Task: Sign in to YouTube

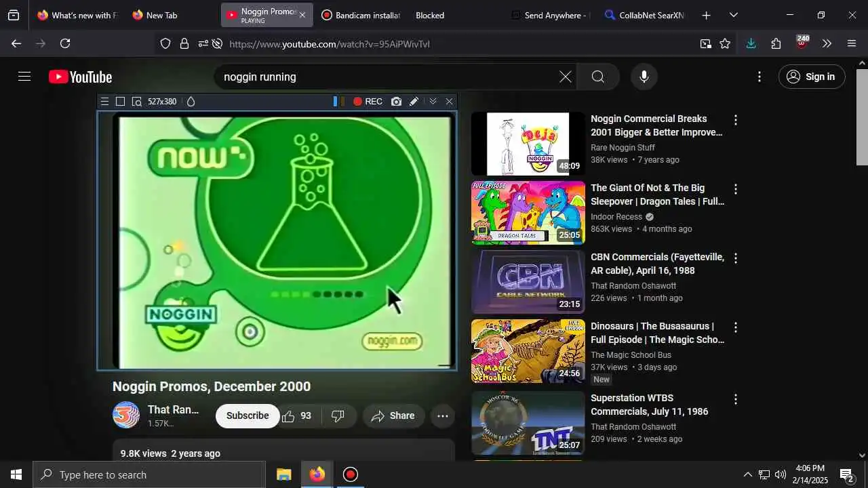Action: click(812, 77)
